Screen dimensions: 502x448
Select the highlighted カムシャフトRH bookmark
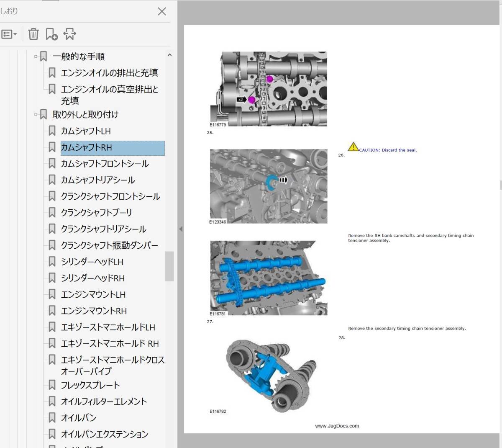(x=87, y=148)
